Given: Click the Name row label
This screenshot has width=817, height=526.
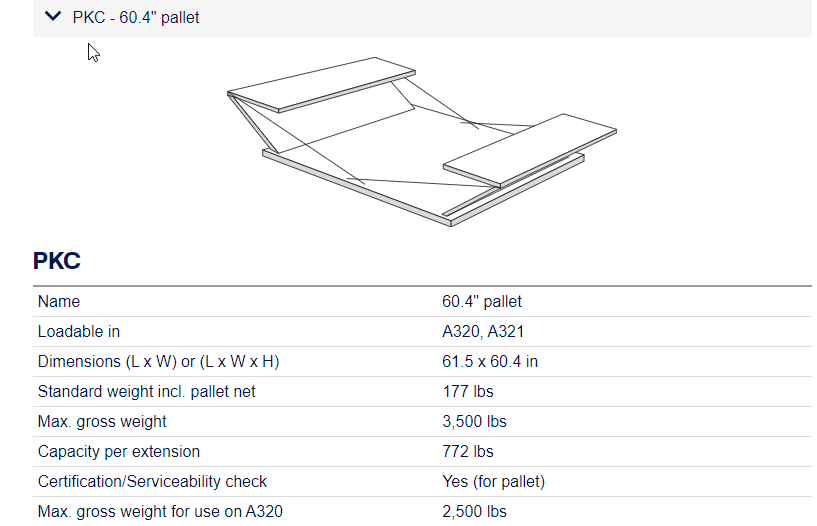Looking at the screenshot, I should pos(59,302).
